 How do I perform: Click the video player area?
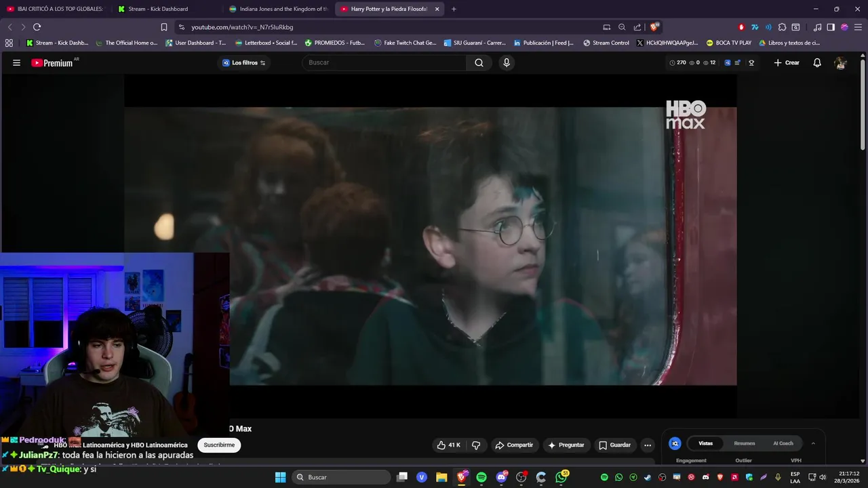(x=431, y=246)
